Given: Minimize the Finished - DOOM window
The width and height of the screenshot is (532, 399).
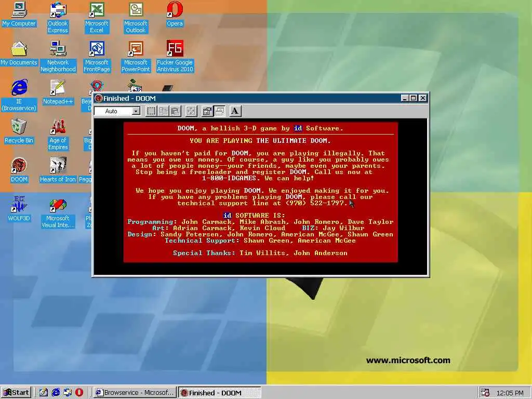Looking at the screenshot, I should (x=404, y=98).
